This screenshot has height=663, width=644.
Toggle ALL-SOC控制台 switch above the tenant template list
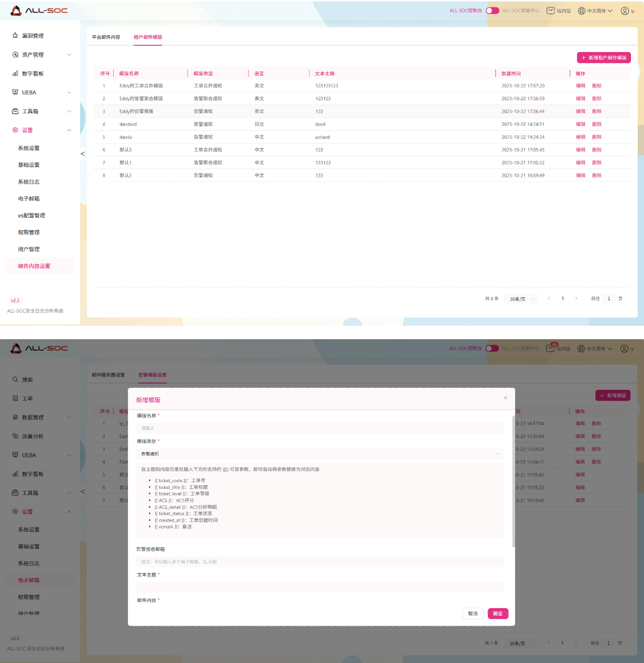[x=492, y=11]
